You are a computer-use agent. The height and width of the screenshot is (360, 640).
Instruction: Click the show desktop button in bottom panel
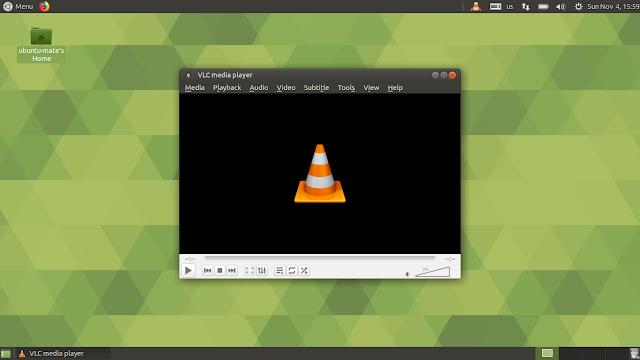(x=6, y=353)
